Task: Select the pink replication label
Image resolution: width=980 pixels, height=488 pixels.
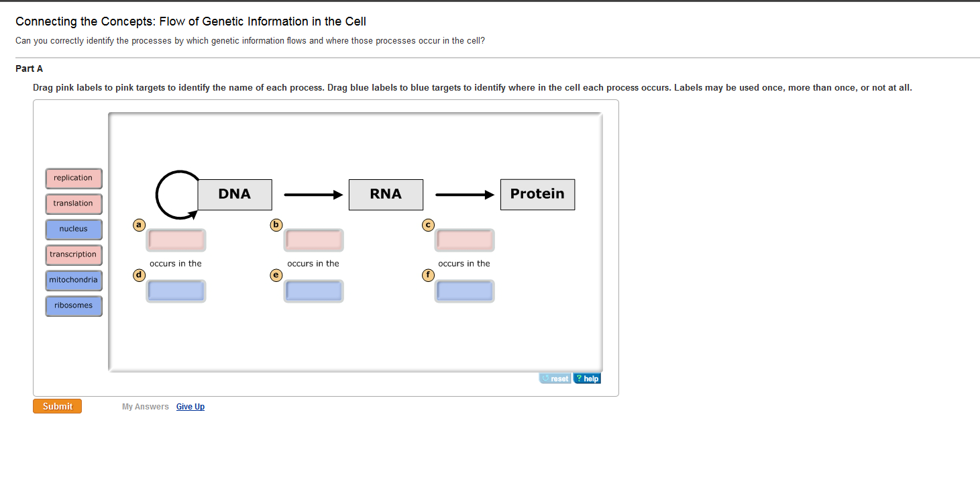Action: [74, 178]
